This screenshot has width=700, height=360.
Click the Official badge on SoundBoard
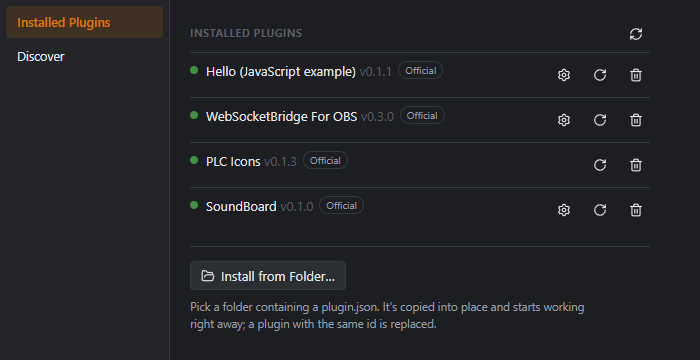coord(342,206)
